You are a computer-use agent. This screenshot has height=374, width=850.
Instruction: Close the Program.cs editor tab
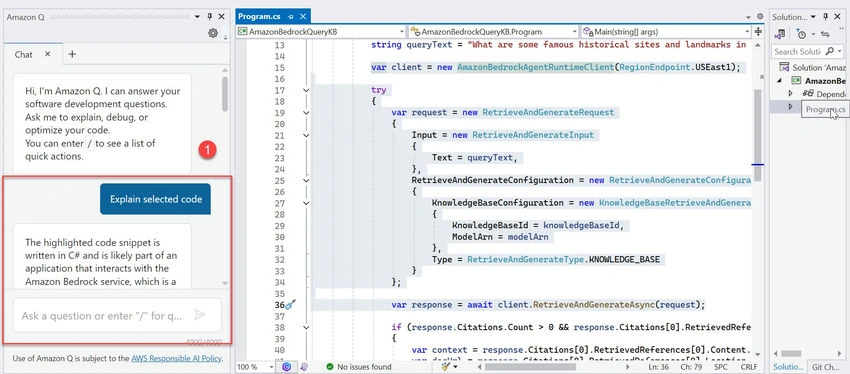click(303, 17)
